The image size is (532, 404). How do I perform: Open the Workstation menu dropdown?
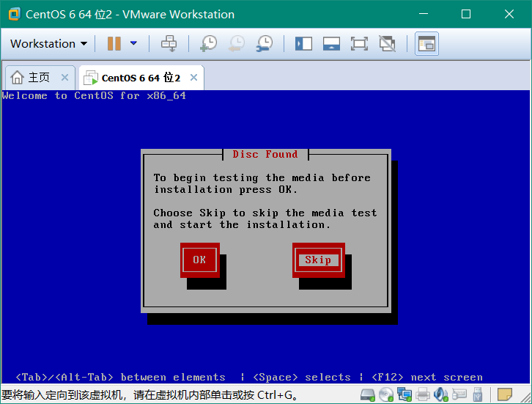48,43
